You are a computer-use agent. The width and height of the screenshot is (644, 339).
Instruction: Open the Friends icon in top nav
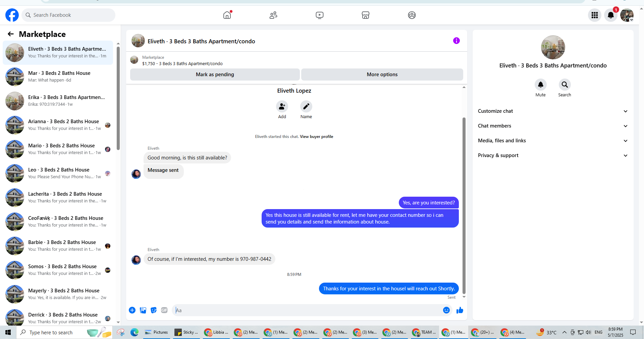point(273,15)
